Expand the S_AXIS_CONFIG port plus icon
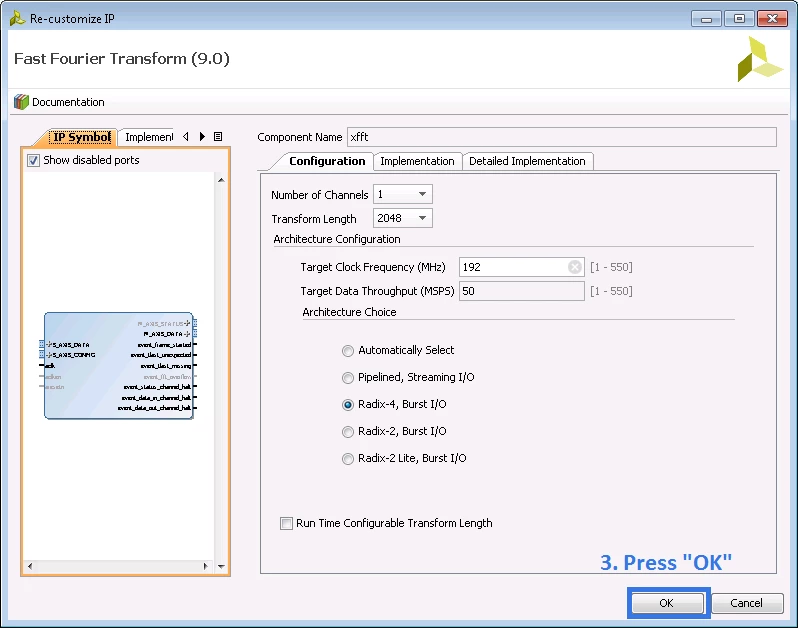 point(42,354)
